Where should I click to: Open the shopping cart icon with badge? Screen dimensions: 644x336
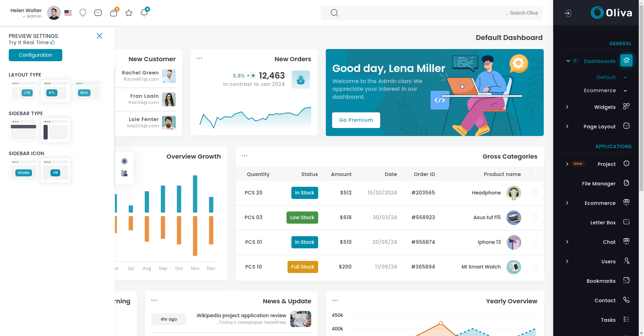coord(113,13)
